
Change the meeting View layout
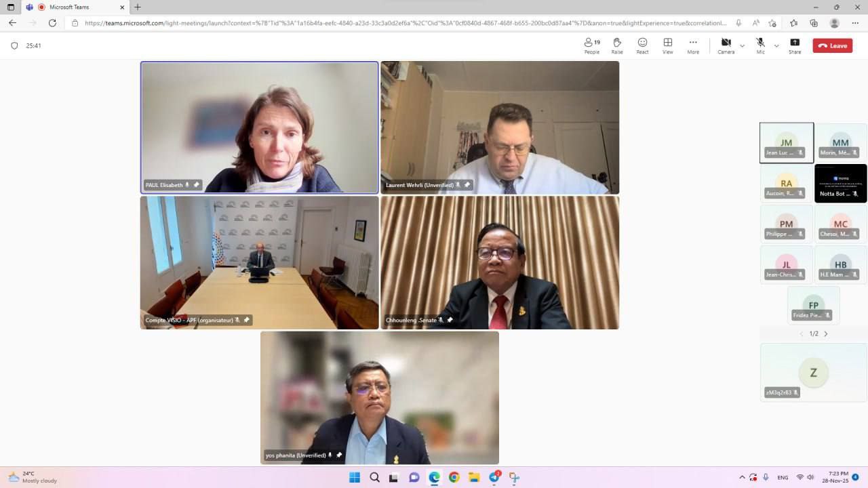[x=668, y=45]
